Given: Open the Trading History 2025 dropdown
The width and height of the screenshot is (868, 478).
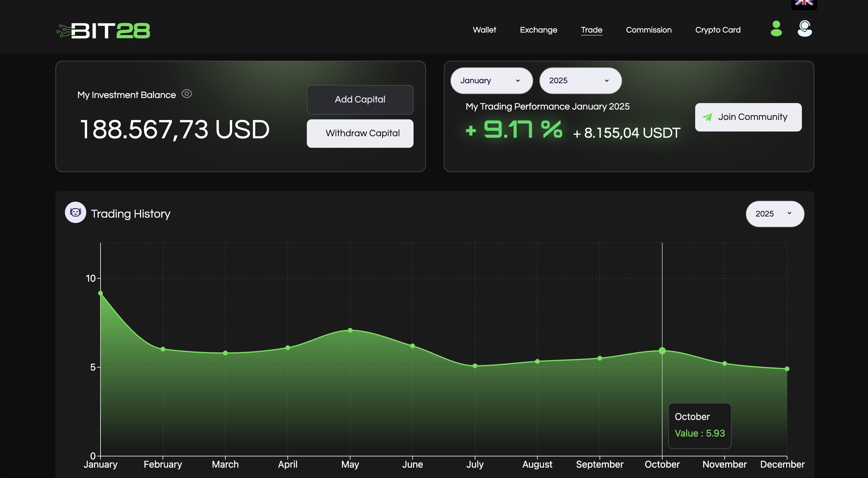Looking at the screenshot, I should coord(775,214).
